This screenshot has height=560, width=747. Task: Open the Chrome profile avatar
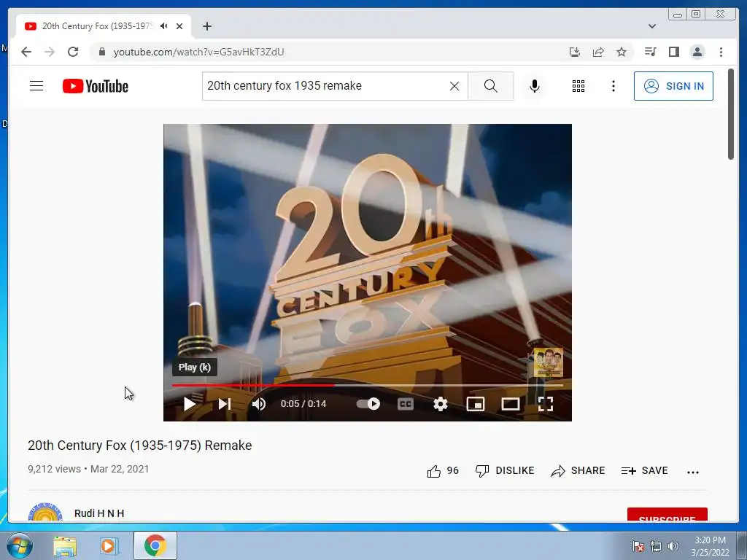pyautogui.click(x=697, y=52)
